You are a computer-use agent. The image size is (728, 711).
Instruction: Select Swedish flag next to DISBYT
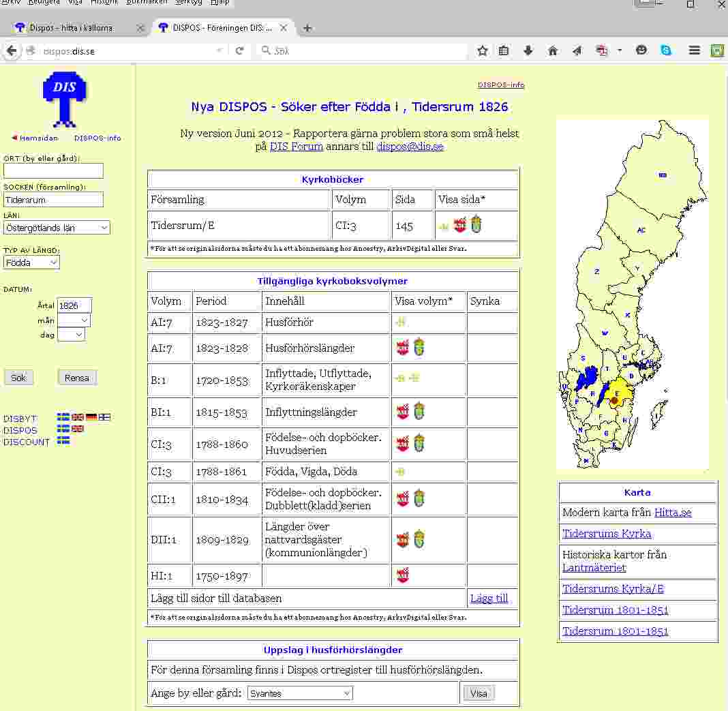point(63,417)
